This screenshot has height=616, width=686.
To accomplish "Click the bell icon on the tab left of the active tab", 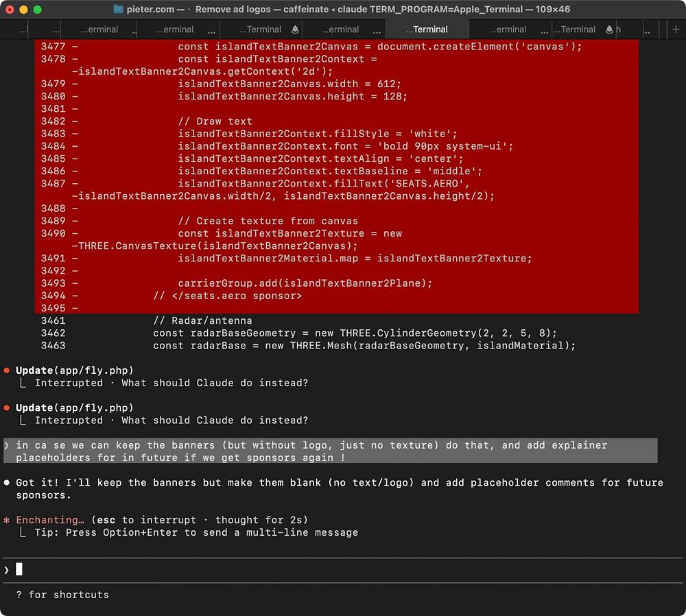I will coord(295,29).
